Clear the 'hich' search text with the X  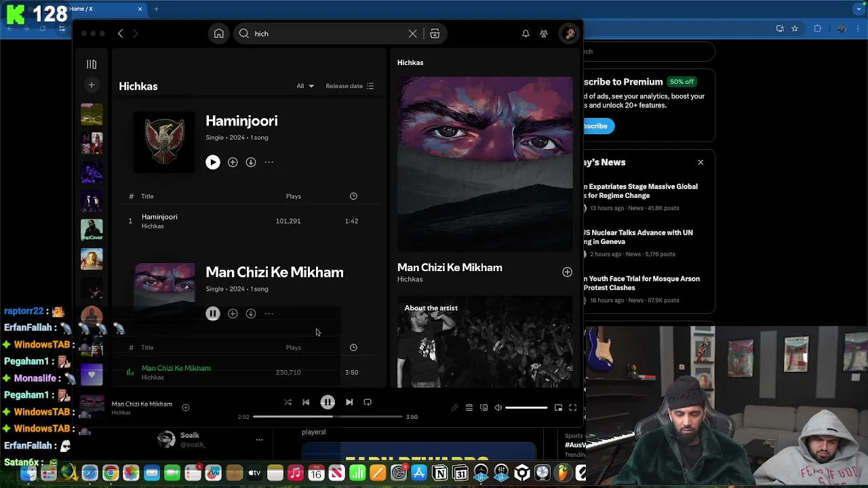pyautogui.click(x=412, y=34)
